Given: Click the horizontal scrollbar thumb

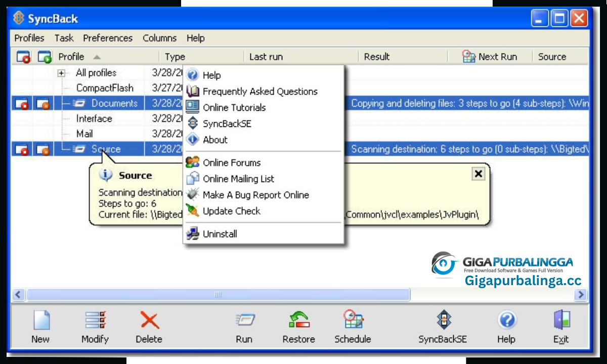Looking at the screenshot, I should coord(218,294).
